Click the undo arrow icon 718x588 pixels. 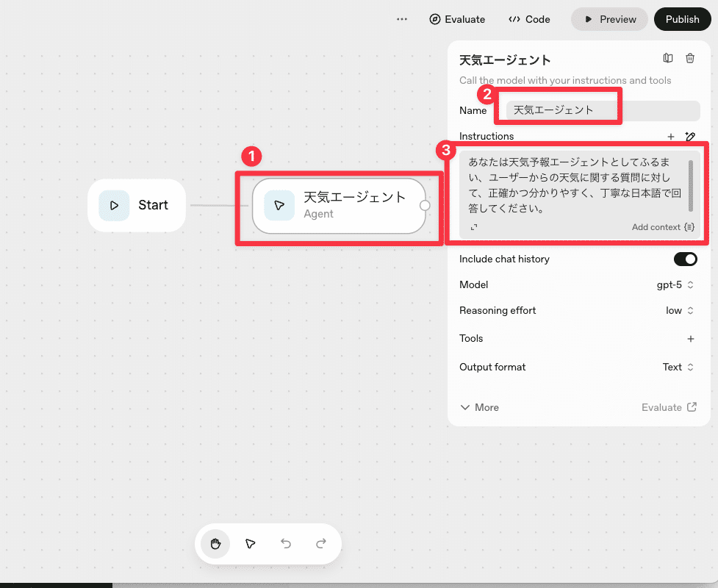coord(286,544)
